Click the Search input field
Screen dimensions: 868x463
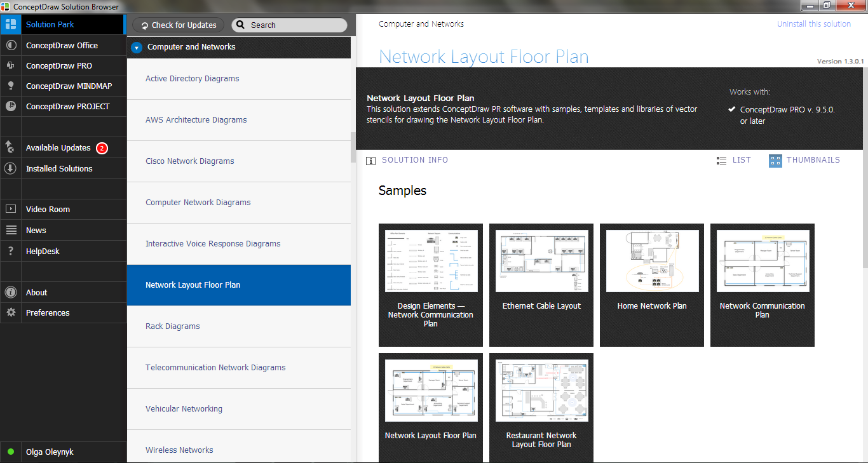(x=290, y=25)
